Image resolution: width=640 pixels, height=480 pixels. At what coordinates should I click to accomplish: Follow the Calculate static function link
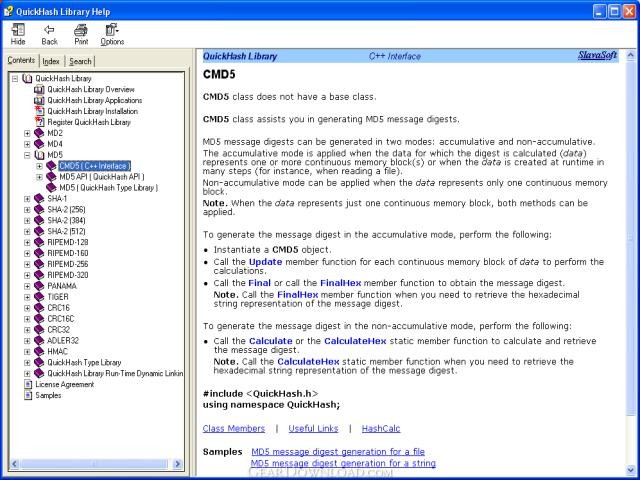(271, 341)
